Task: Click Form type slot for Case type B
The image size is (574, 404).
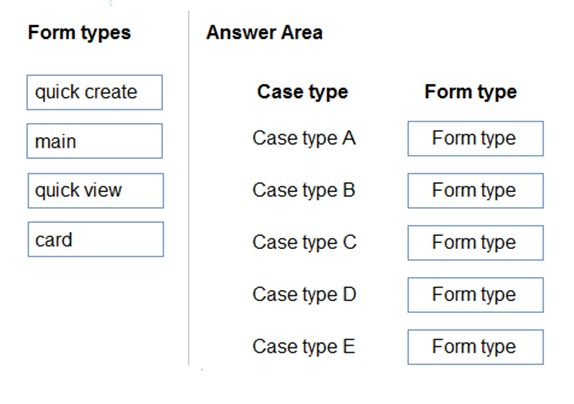Action: (x=476, y=191)
